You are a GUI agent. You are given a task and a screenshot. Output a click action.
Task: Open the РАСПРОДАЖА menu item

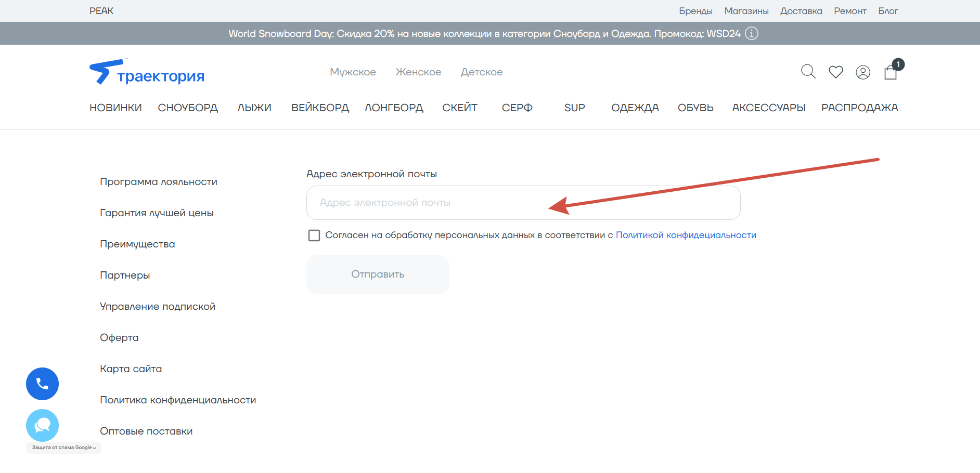(x=859, y=108)
